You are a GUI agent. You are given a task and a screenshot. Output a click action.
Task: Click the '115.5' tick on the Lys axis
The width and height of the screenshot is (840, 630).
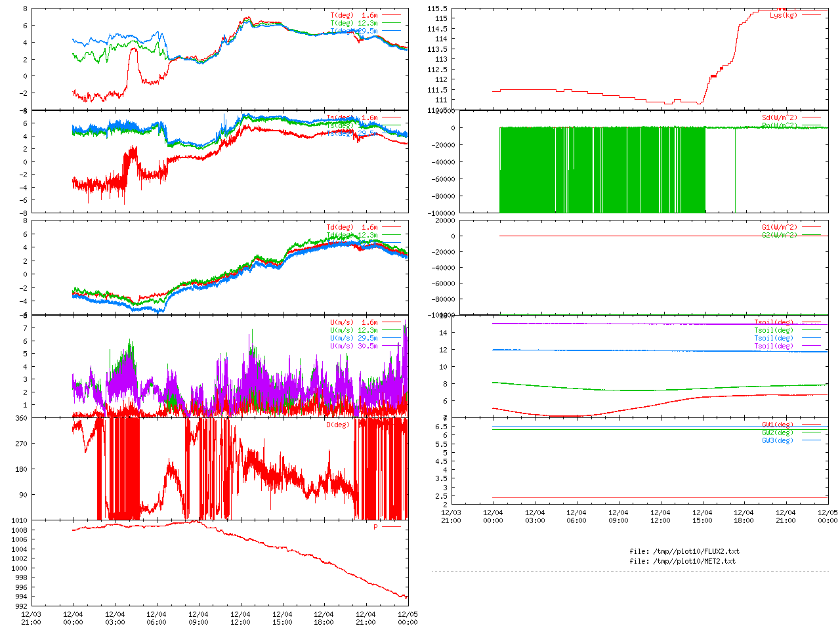pyautogui.click(x=437, y=9)
